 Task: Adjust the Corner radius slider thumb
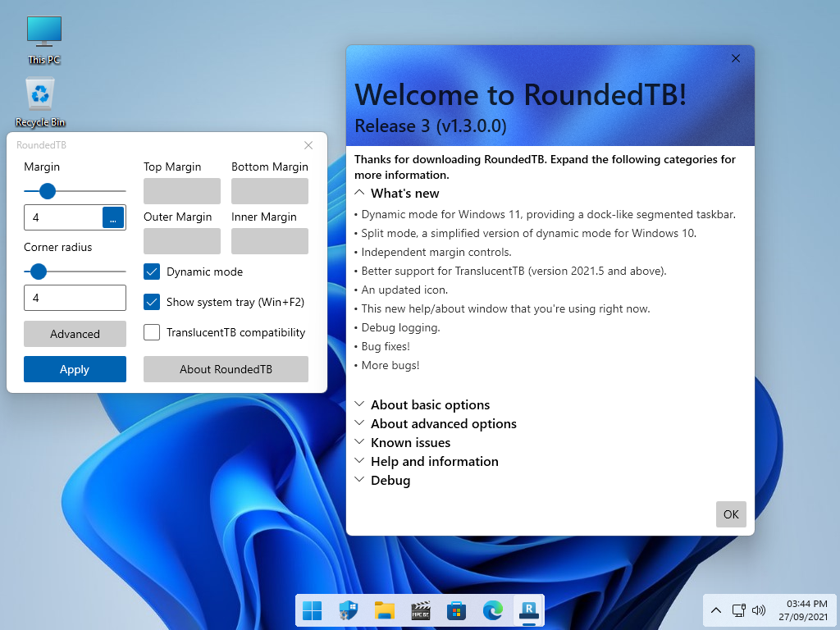point(39,271)
